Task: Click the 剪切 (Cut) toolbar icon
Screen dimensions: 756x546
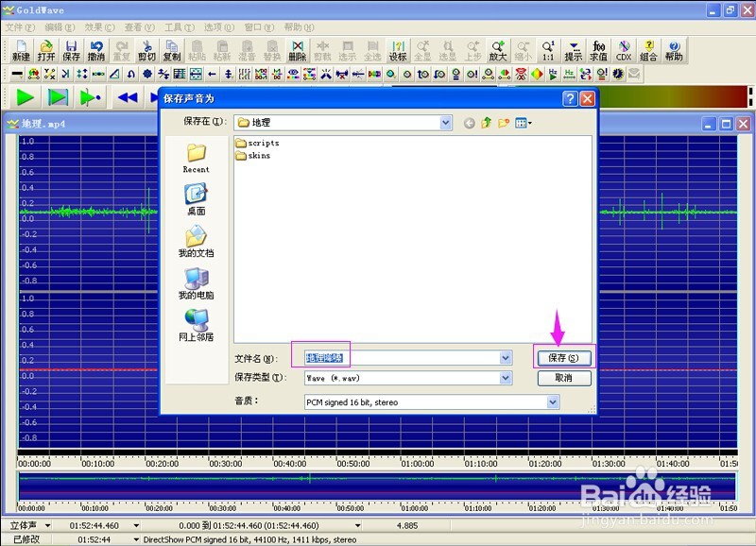Action: (146, 51)
